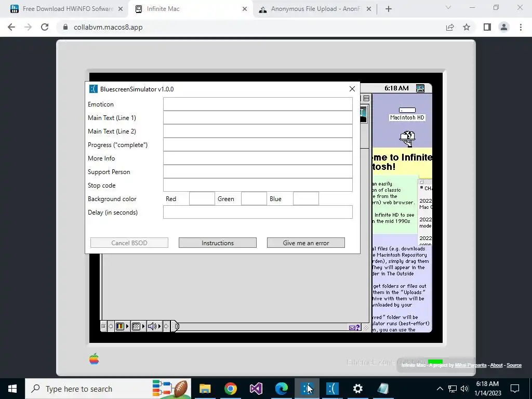The height and width of the screenshot is (399, 532).
Task: Open the Chrome three-dot menu
Action: pyautogui.click(x=521, y=27)
